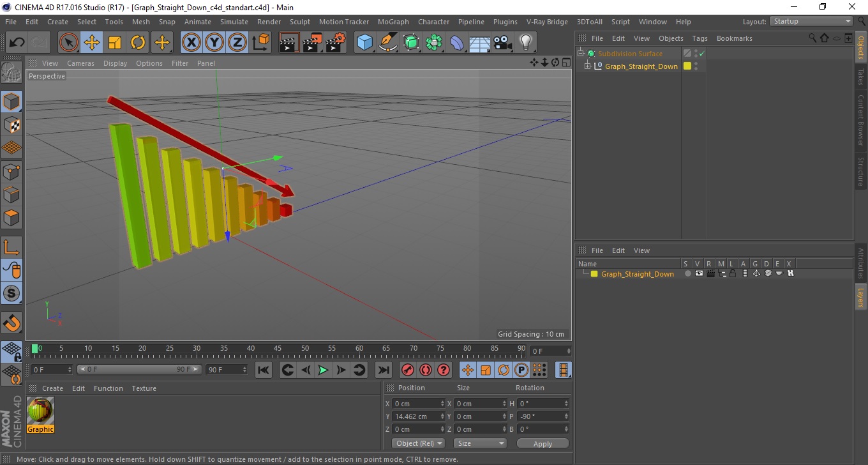Open the spline pen tool
Image resolution: width=868 pixels, height=465 pixels.
click(388, 43)
